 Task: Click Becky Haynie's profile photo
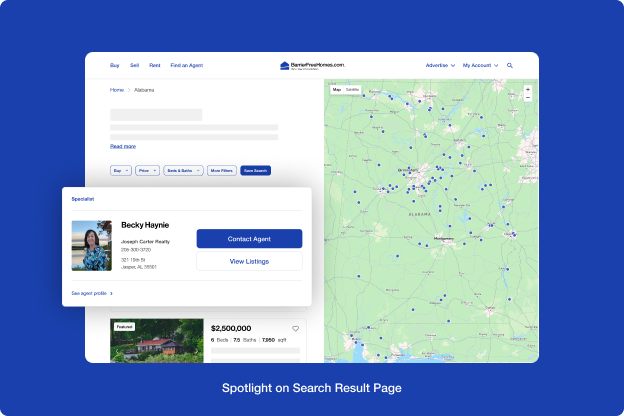point(92,246)
